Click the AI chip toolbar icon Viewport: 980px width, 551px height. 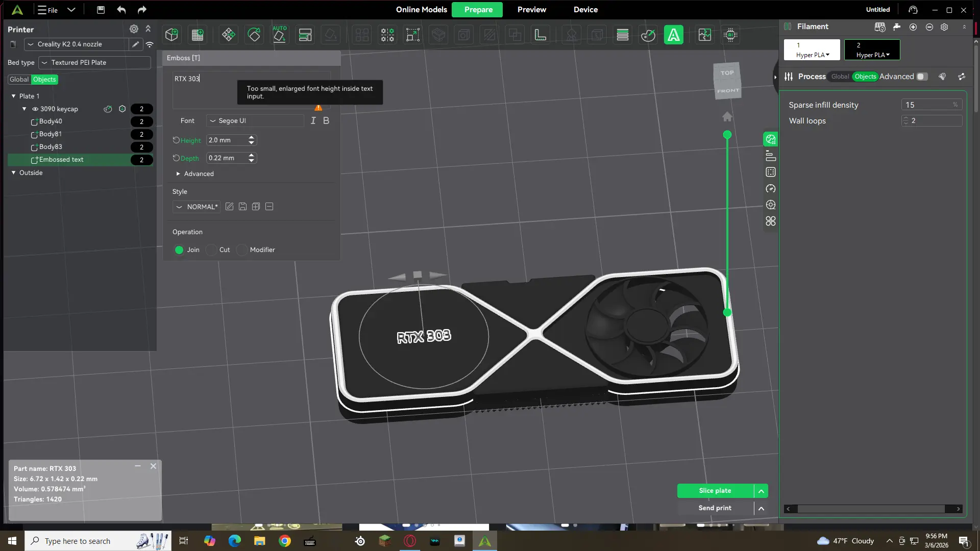point(730,35)
